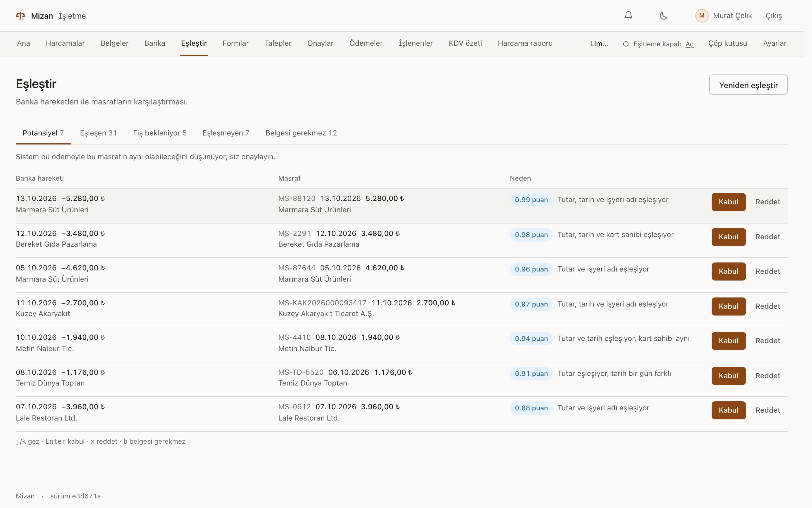Open truncated Lim... nav item
The image size is (812, 508).
(x=599, y=44)
